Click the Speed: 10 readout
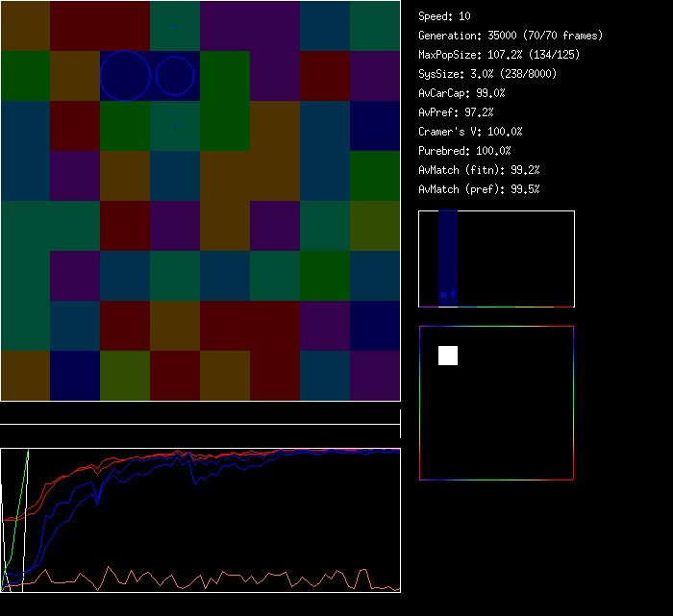 [x=444, y=16]
